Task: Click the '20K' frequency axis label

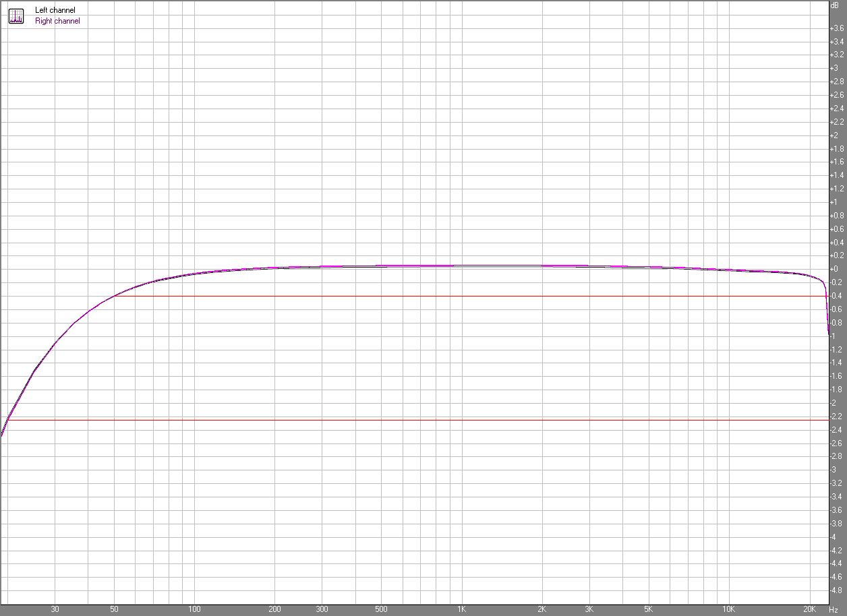Action: click(809, 609)
